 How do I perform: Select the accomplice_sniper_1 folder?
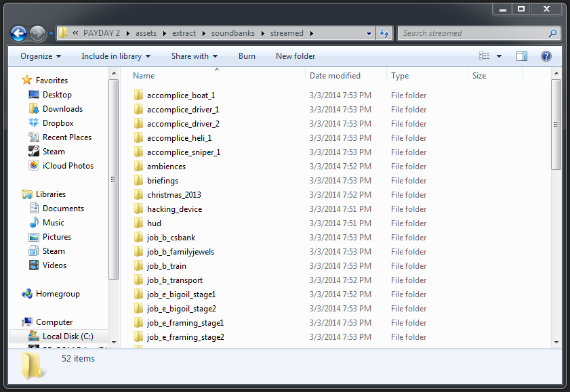coord(184,152)
